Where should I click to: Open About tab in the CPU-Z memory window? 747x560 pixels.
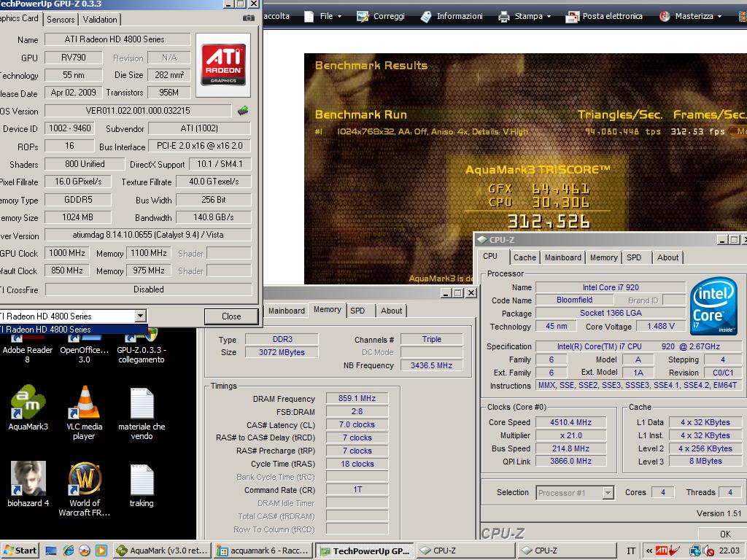(391, 311)
